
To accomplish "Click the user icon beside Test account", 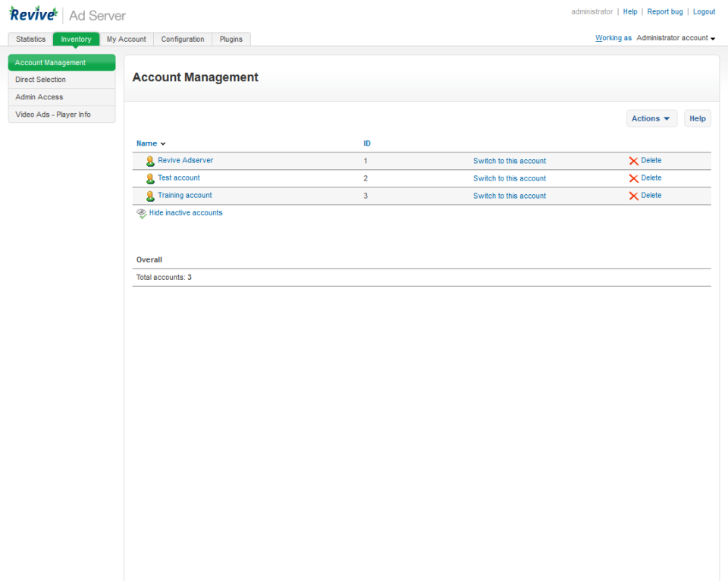I will (150, 178).
